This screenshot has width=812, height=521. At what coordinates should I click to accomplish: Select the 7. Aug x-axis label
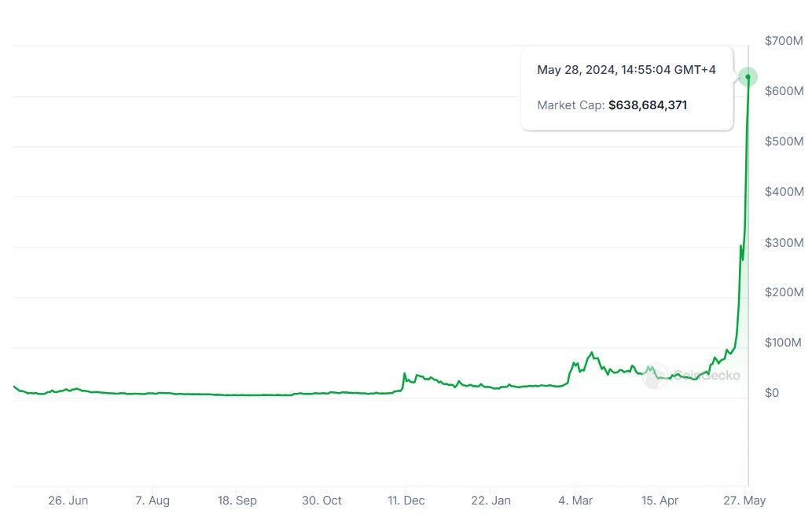pyautogui.click(x=152, y=501)
